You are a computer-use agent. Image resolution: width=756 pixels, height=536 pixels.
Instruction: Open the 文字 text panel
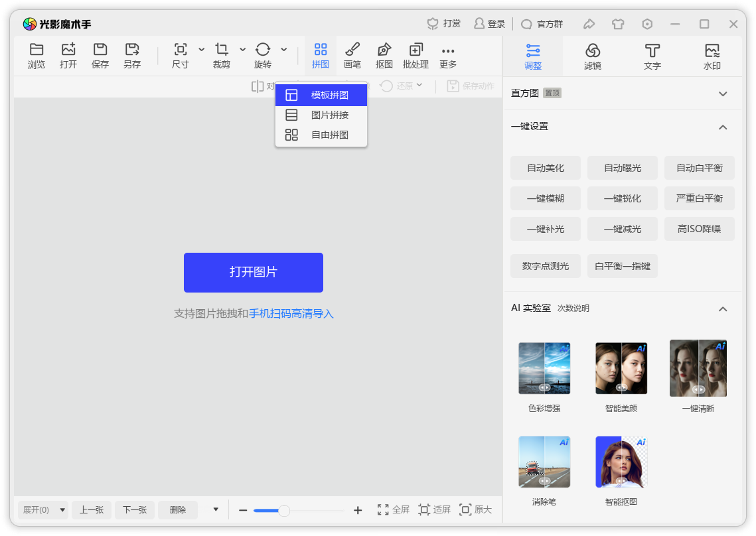tap(652, 56)
